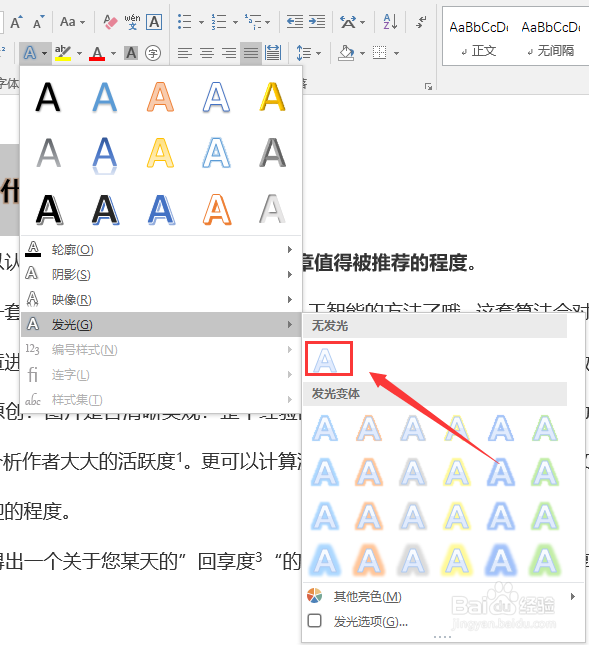This screenshot has width=589, height=645.
Task: Click the decrease indent icon
Action: pyautogui.click(x=294, y=22)
